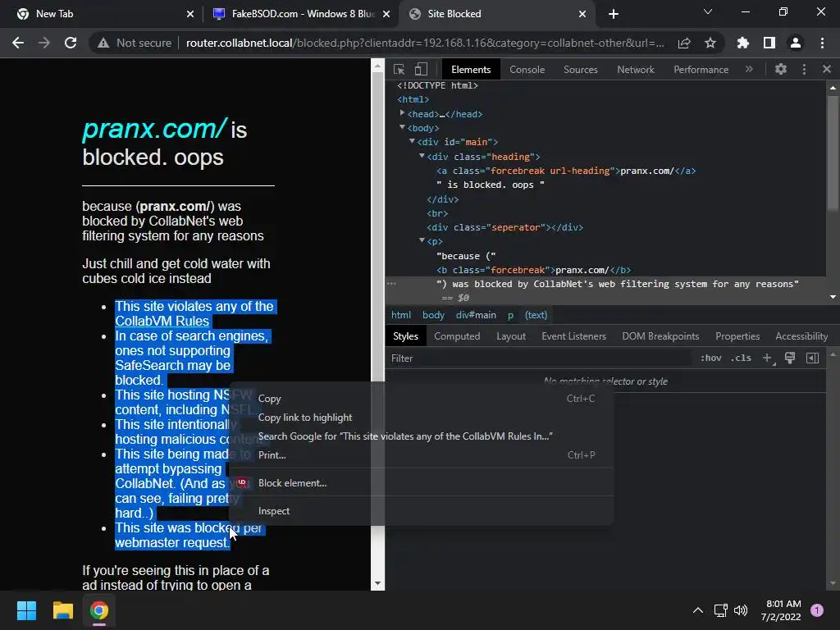This screenshot has height=630, width=840.
Task: Open File Explorer from taskbar
Action: pos(62,610)
